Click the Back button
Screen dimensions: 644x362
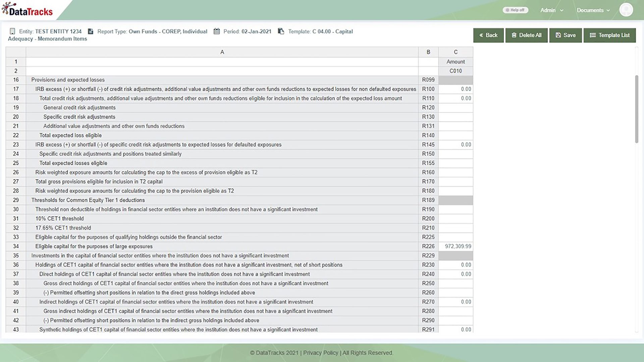point(488,35)
